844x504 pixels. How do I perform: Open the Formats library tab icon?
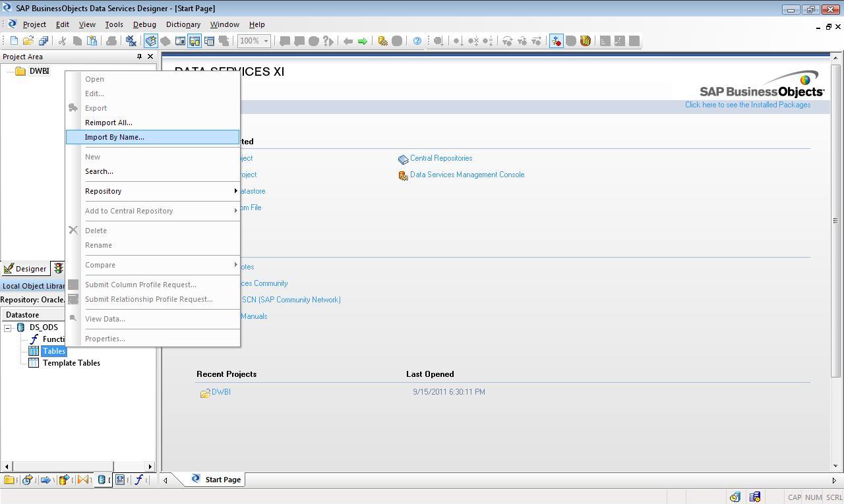(x=121, y=480)
